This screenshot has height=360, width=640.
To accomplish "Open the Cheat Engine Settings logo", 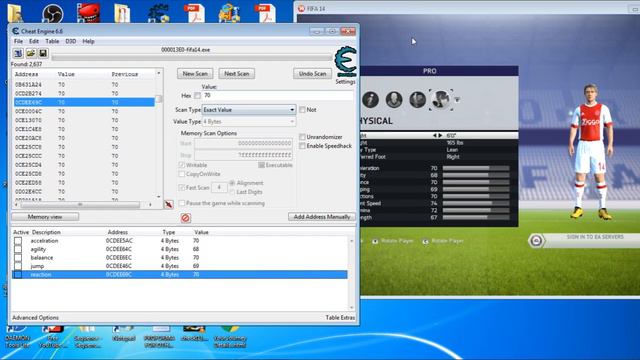I will [x=345, y=62].
